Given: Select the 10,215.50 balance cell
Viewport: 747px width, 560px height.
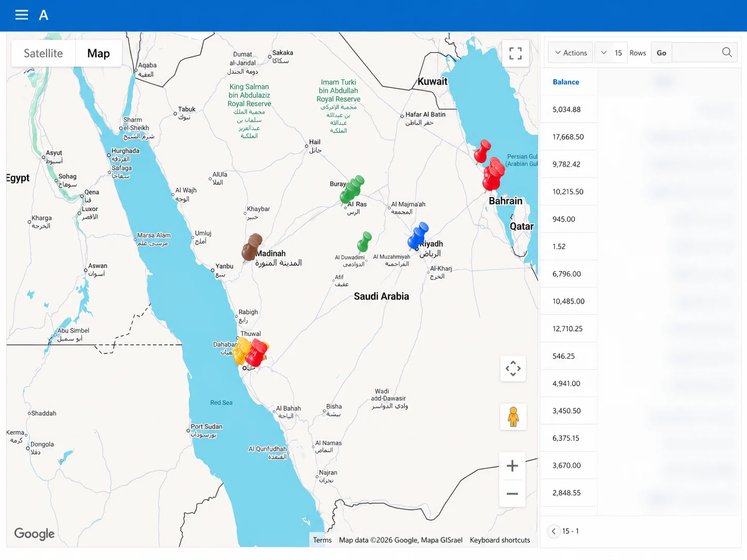Looking at the screenshot, I should click(x=569, y=191).
